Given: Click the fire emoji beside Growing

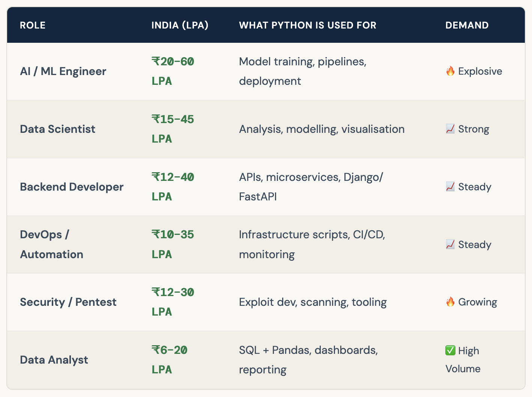Looking at the screenshot, I should tap(450, 302).
